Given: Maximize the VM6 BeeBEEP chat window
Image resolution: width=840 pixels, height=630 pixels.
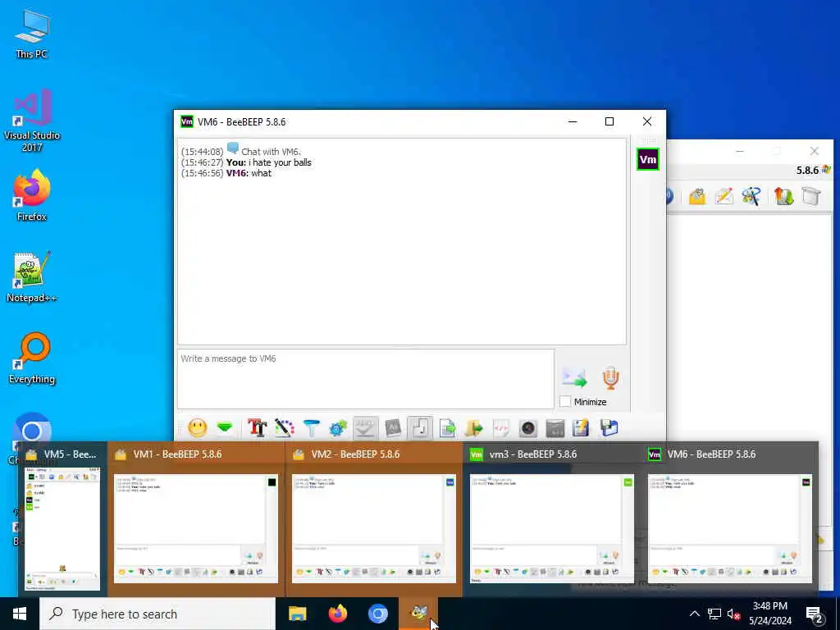Looking at the screenshot, I should 609,121.
